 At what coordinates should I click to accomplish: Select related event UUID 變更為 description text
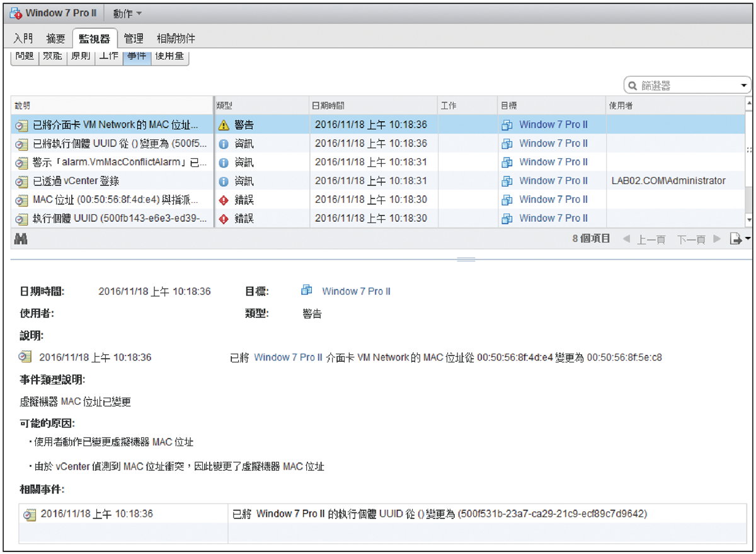coord(440,514)
